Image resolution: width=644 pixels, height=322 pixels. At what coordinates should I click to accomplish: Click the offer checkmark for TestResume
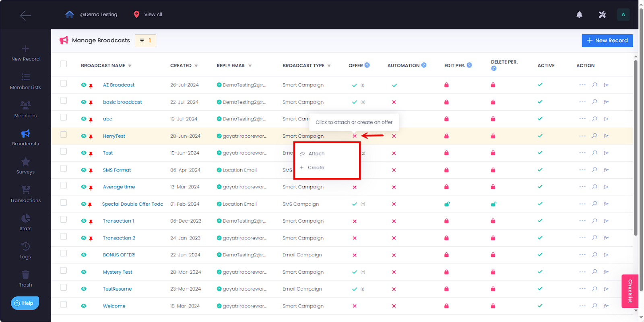point(355,289)
